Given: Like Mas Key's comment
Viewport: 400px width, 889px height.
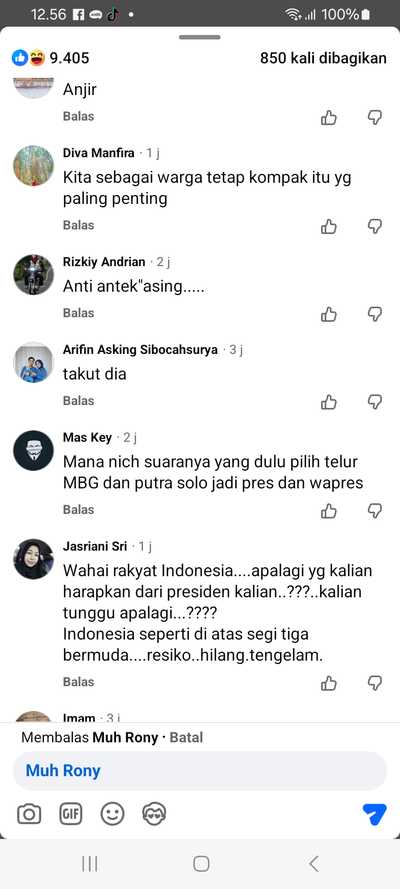Looking at the screenshot, I should pyautogui.click(x=329, y=511).
